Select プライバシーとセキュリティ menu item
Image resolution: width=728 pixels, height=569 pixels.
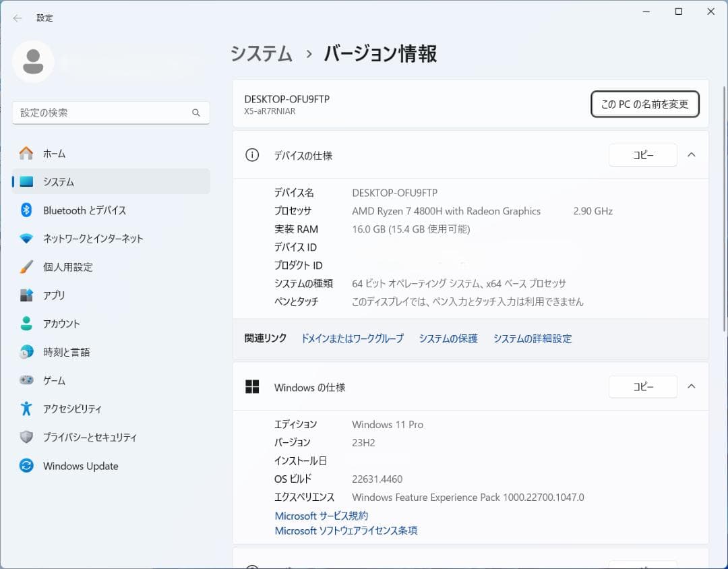click(111, 437)
